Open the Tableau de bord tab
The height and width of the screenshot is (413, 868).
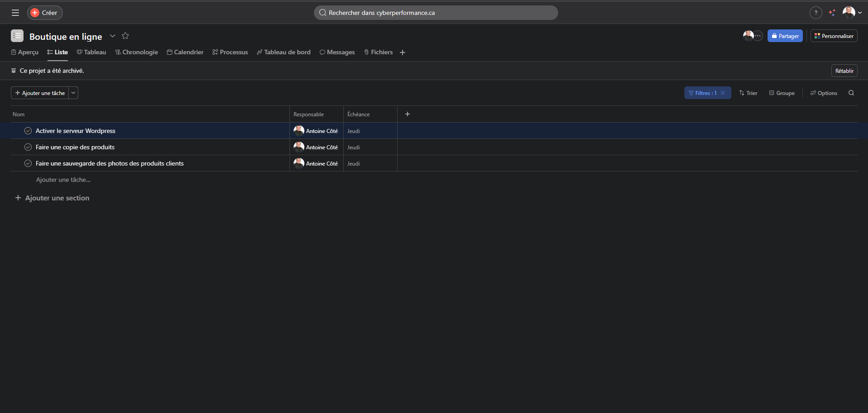tap(284, 52)
